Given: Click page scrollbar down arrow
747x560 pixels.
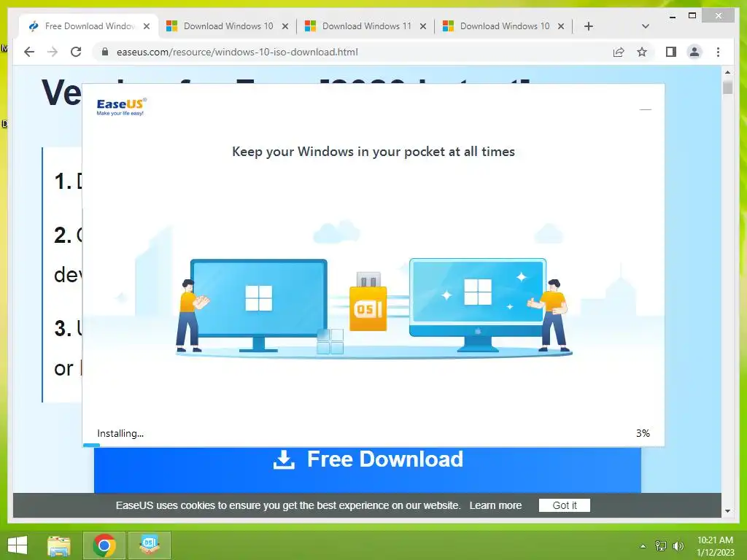Looking at the screenshot, I should (727, 511).
